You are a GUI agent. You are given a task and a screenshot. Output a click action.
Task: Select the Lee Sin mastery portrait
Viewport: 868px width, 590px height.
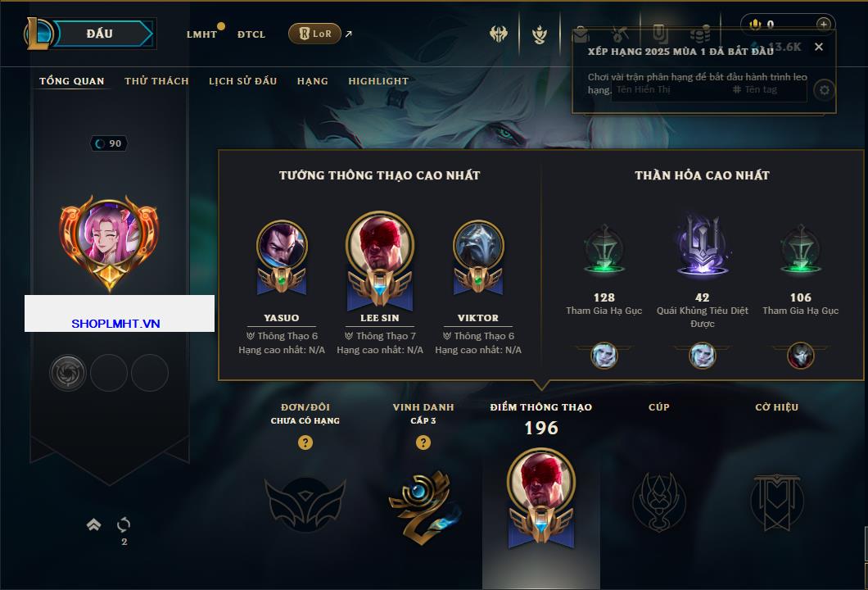pyautogui.click(x=380, y=261)
